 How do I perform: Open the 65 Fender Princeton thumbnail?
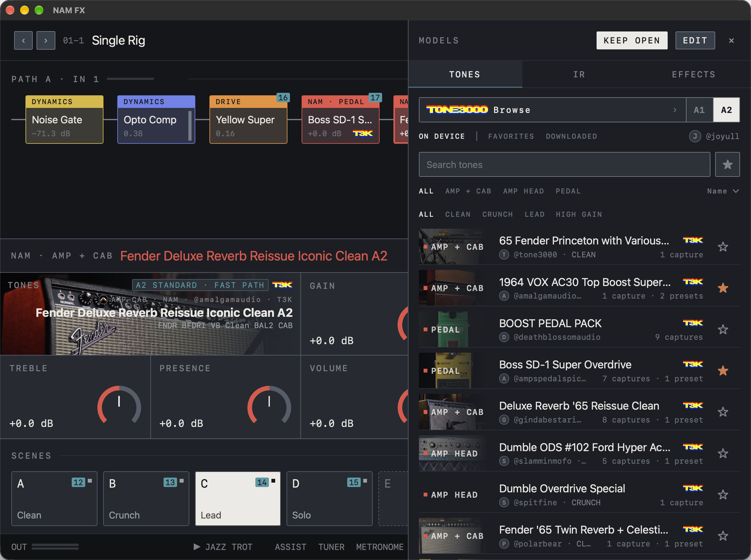click(x=453, y=247)
